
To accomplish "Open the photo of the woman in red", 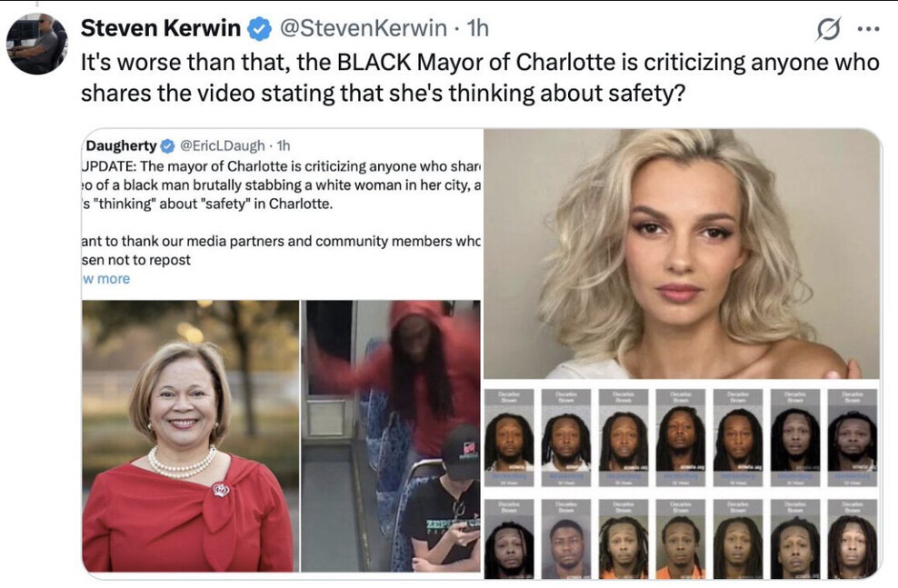I will pyautogui.click(x=190, y=435).
